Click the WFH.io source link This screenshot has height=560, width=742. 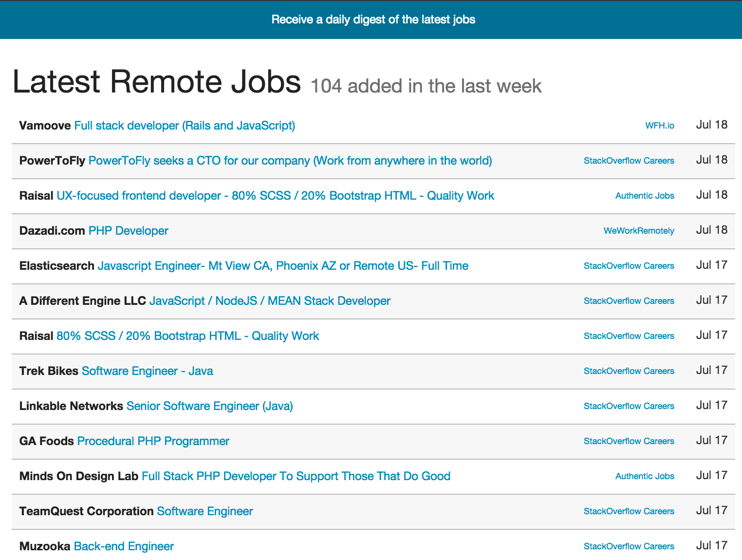[661, 125]
